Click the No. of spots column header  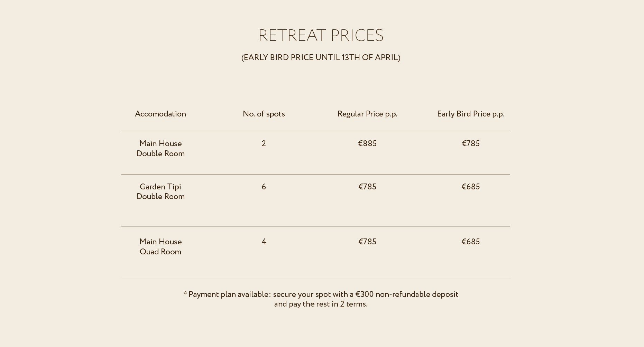click(264, 114)
